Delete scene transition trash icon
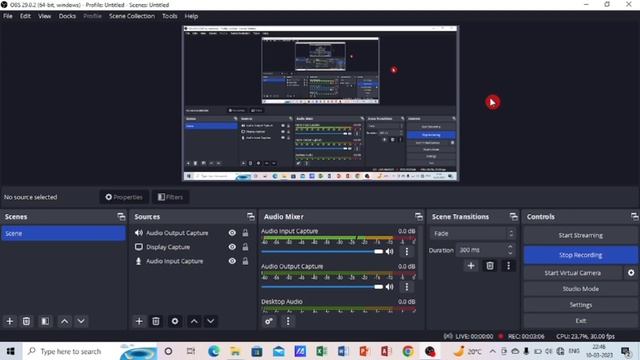 (490, 266)
